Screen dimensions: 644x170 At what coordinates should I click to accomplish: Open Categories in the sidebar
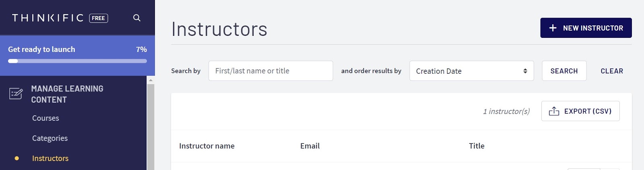(x=50, y=138)
